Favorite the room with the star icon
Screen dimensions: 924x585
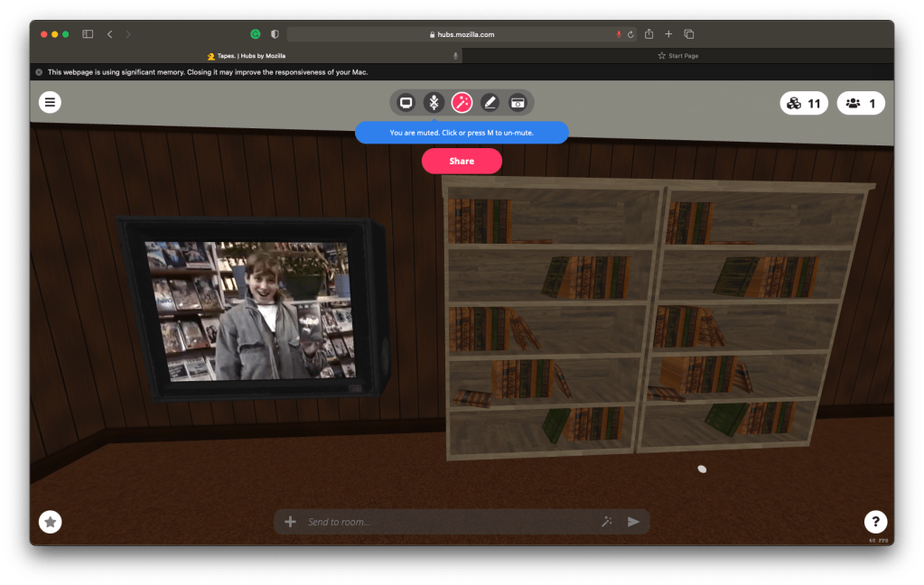coord(51,522)
